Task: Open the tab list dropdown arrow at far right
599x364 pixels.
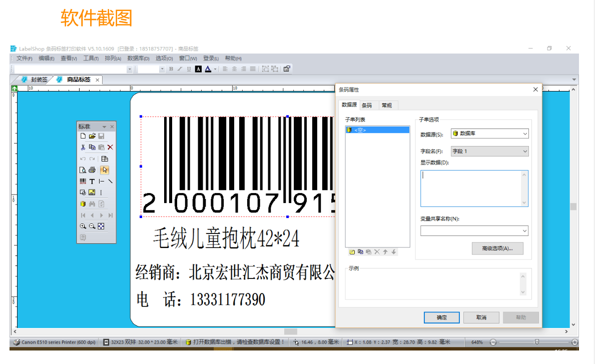Action: 574,79
